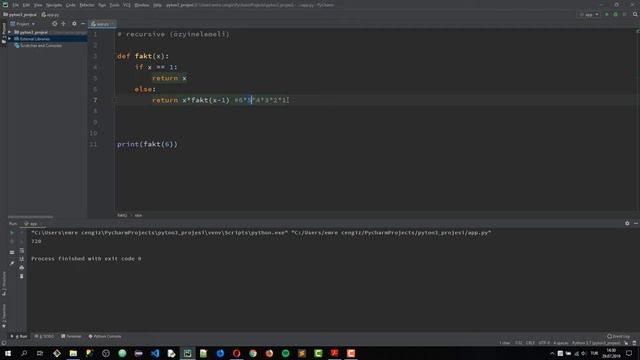Open the Tools menu
The width and height of the screenshot is (640, 360).
point(114,5)
